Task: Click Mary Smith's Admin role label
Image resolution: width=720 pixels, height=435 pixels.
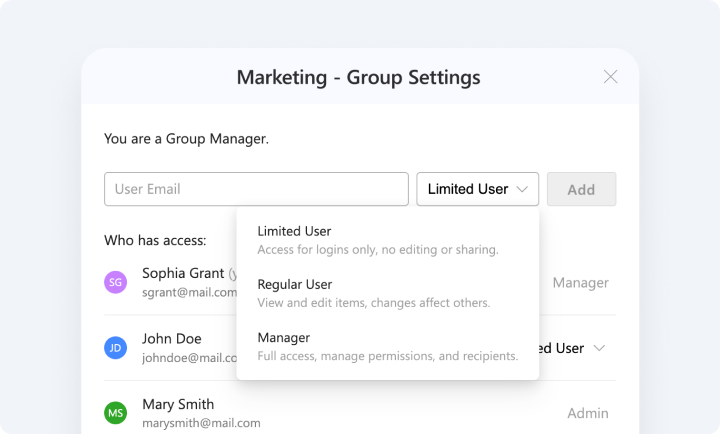Action: coord(588,413)
